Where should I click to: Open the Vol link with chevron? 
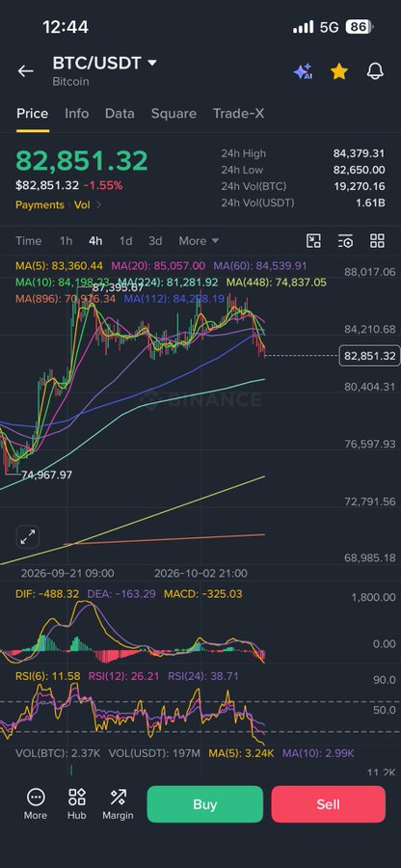[x=88, y=204]
